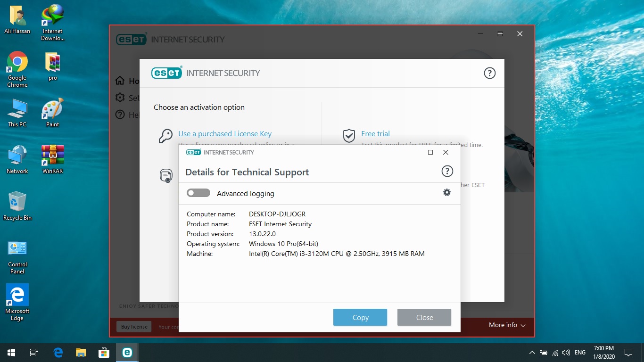Open Paint desktop shortcut
This screenshot has height=362, width=644.
coord(53,113)
